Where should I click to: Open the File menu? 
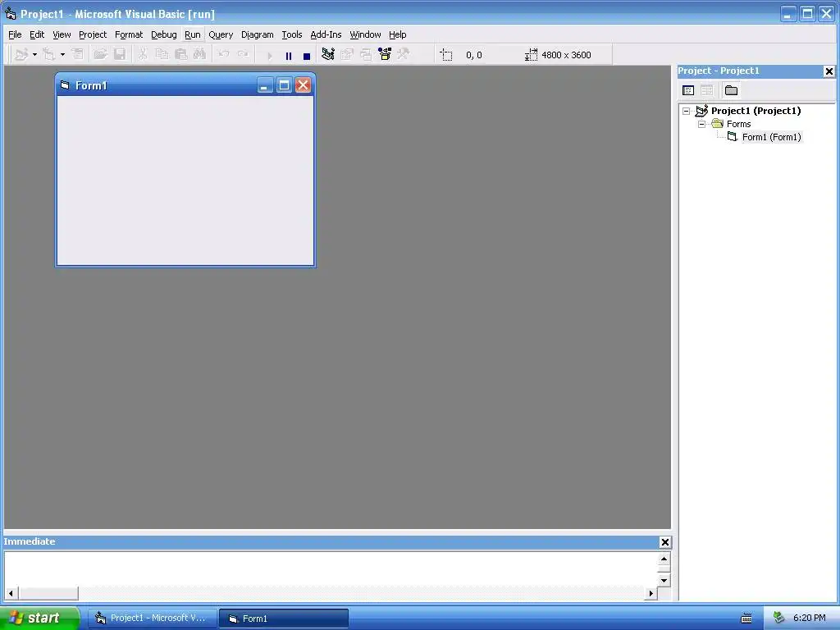pos(15,34)
